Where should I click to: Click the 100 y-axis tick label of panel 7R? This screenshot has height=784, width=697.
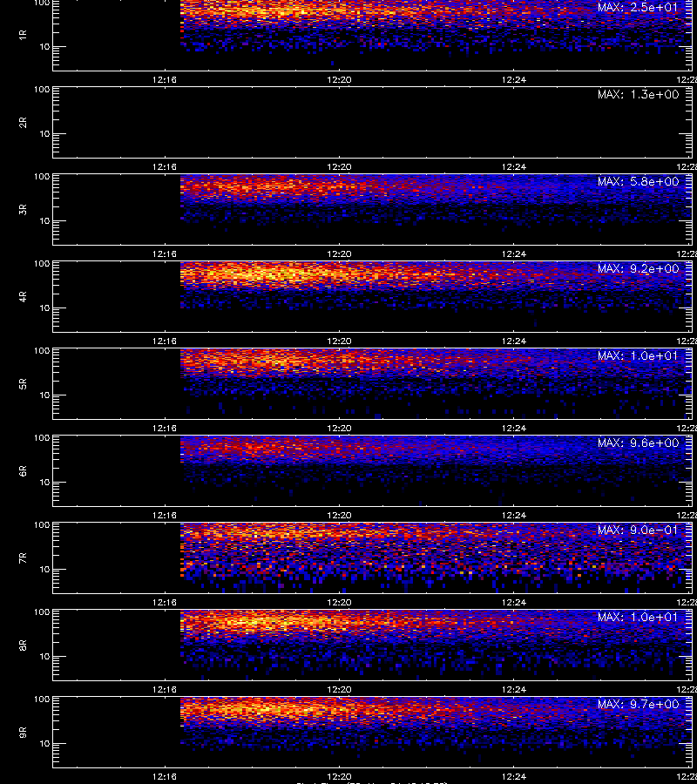[x=42, y=525]
